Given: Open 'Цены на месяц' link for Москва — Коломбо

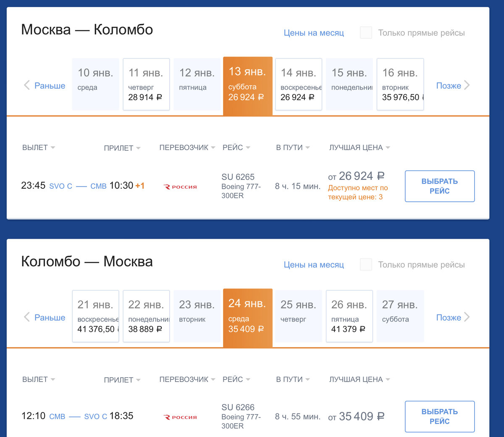Looking at the screenshot, I should click(314, 33).
